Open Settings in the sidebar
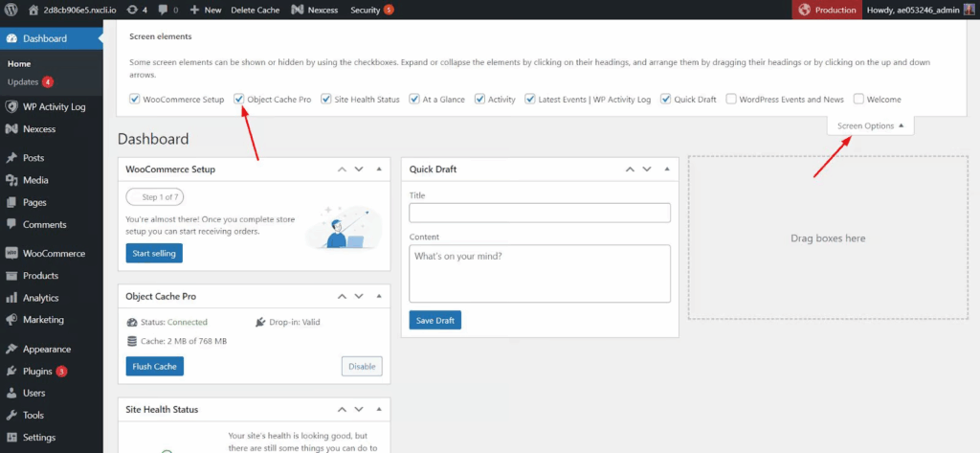 52,438
